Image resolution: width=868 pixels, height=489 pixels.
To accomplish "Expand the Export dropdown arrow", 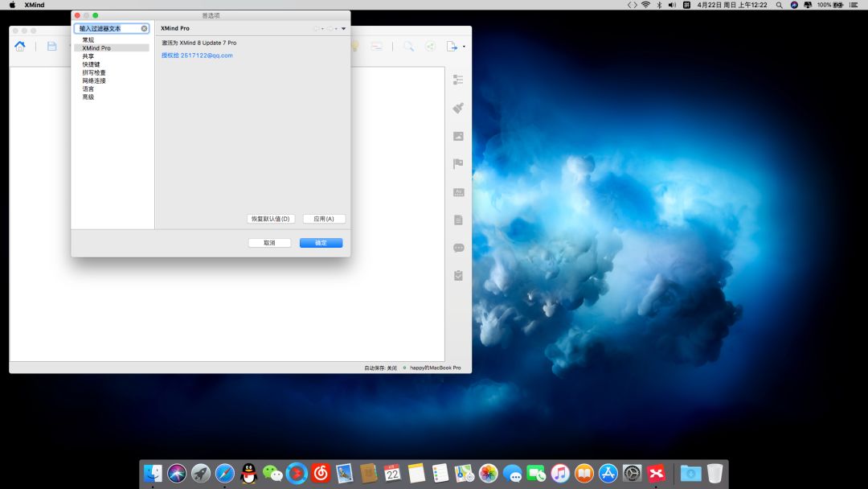I will tap(464, 47).
